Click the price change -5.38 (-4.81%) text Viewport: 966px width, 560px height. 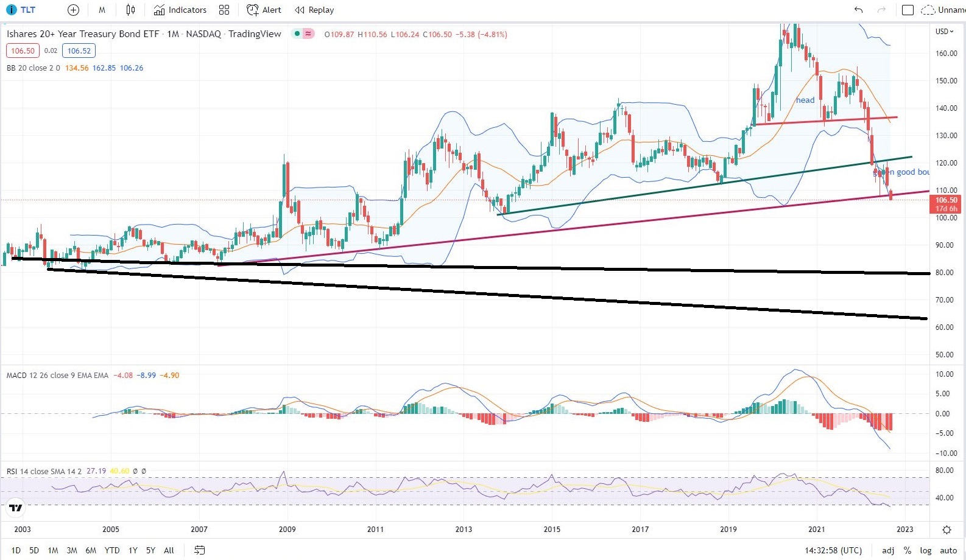click(481, 34)
